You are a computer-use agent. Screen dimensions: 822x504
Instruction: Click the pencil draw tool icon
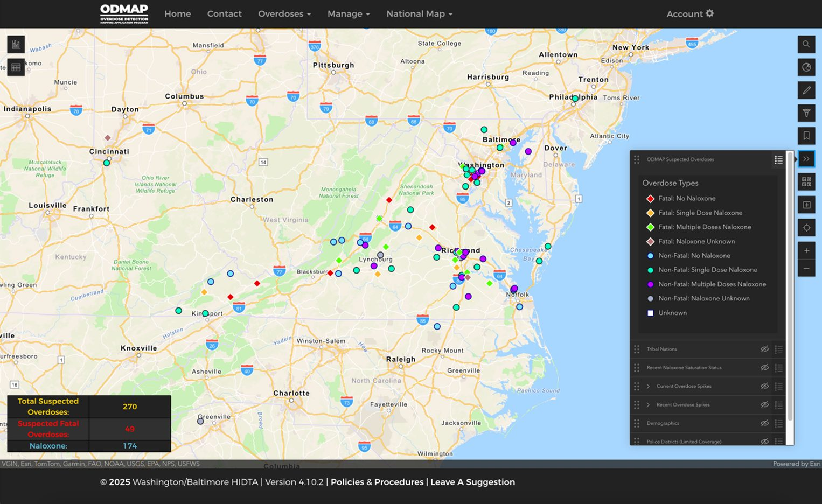(x=806, y=90)
